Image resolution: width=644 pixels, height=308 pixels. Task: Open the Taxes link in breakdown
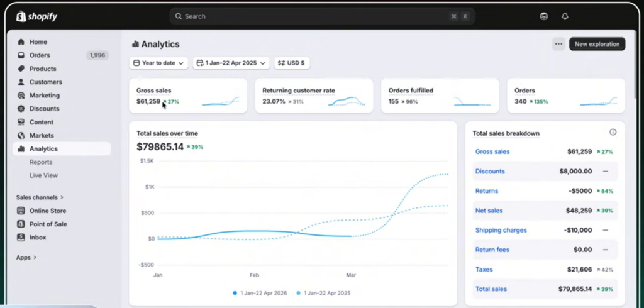484,270
